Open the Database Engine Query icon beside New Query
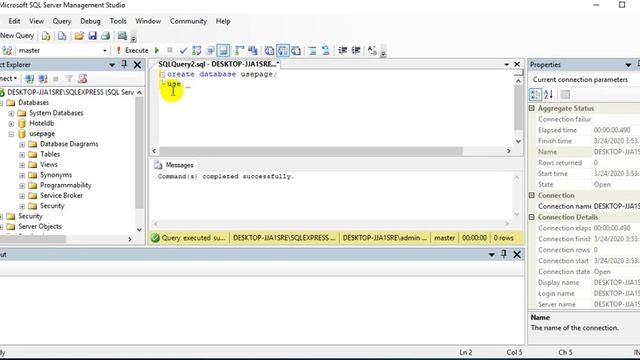 [x=46, y=36]
